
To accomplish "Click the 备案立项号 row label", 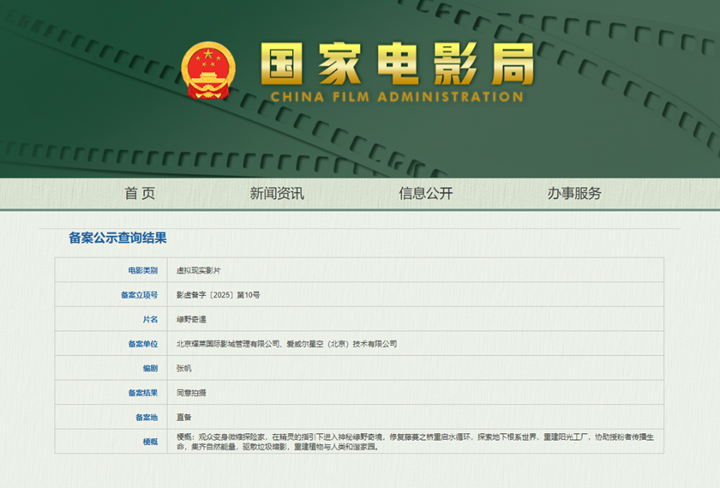I will click(x=139, y=295).
